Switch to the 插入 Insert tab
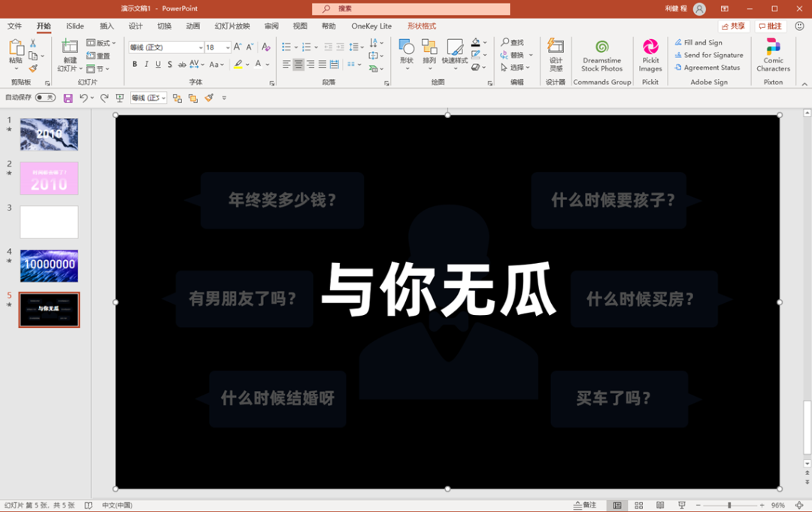Viewport: 812px width, 512px height. (x=107, y=26)
